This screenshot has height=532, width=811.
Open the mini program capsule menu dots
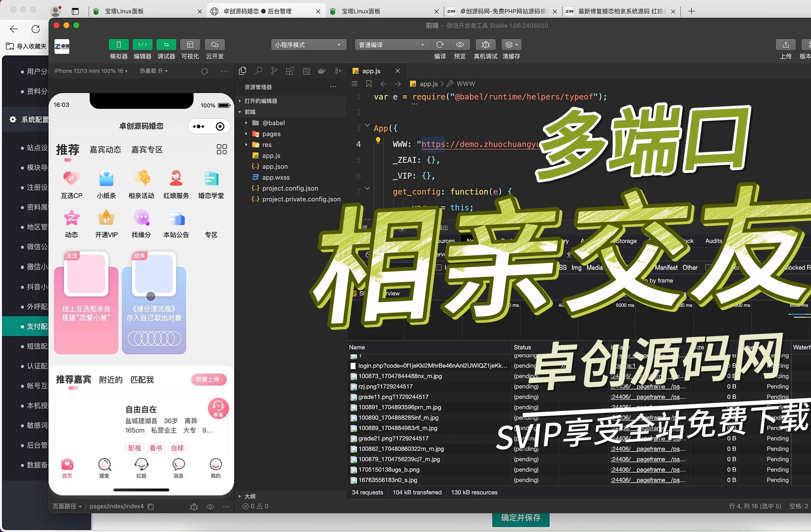[x=198, y=126]
